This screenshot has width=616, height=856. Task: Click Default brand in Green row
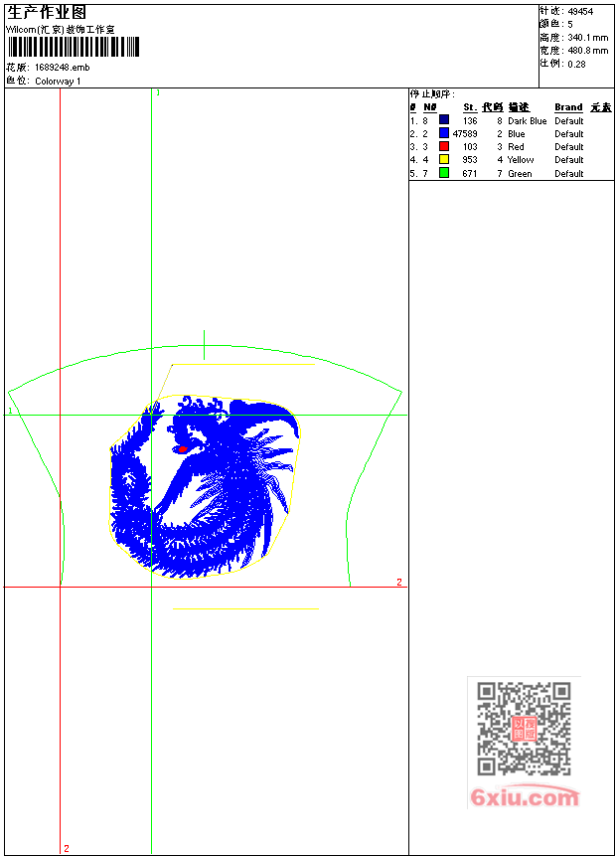point(569,174)
